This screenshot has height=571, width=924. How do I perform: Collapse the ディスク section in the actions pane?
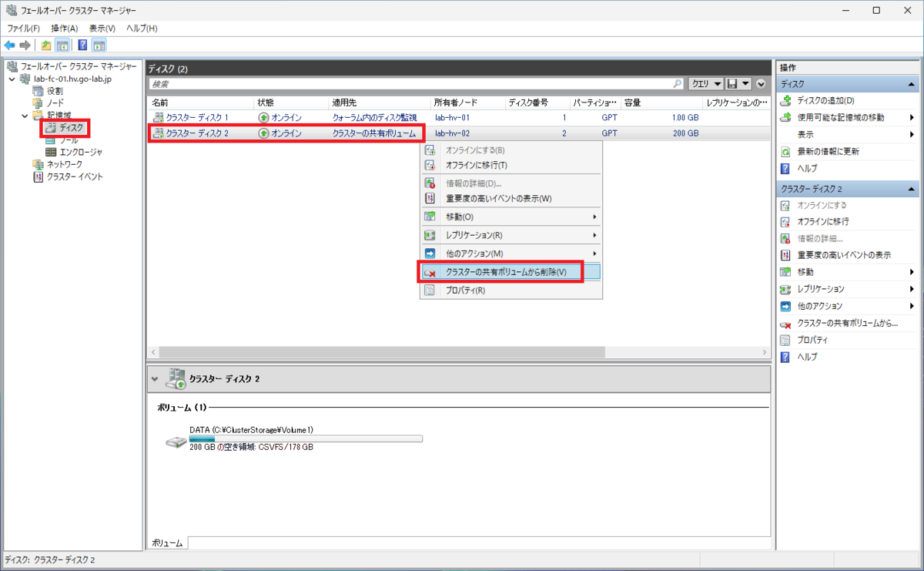[912, 83]
